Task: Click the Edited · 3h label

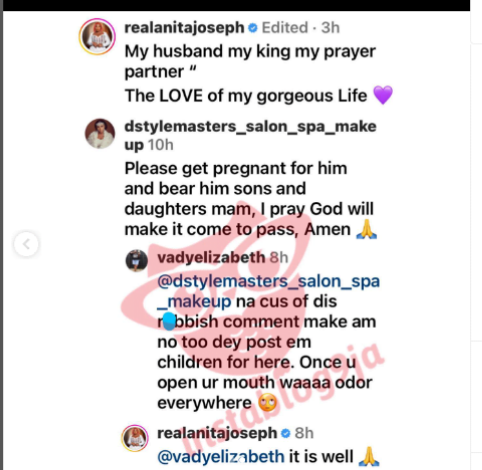Action: (x=301, y=28)
